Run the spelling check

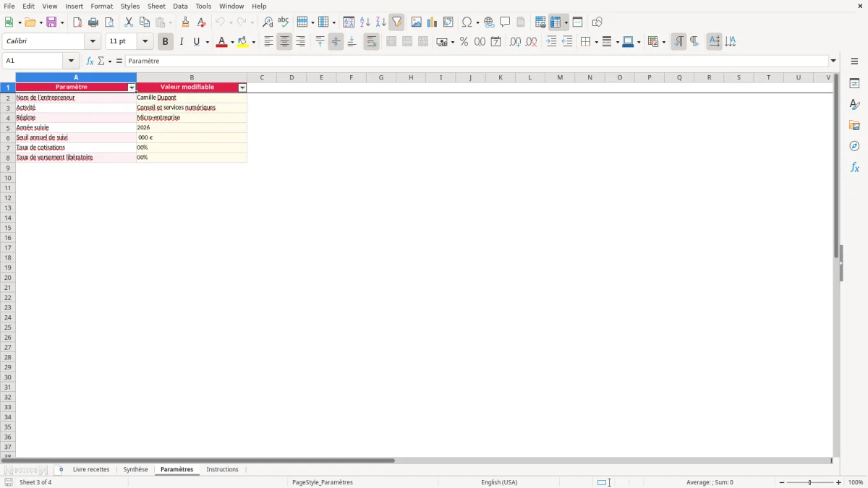click(x=284, y=22)
